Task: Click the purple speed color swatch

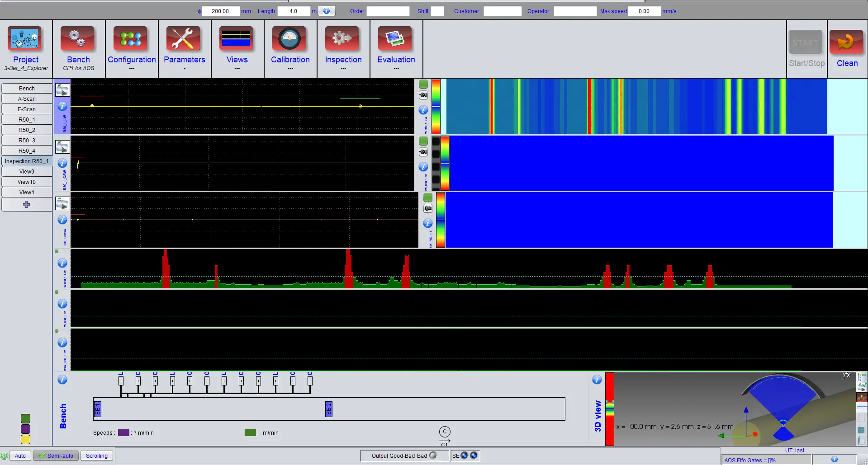Action: [x=123, y=432]
